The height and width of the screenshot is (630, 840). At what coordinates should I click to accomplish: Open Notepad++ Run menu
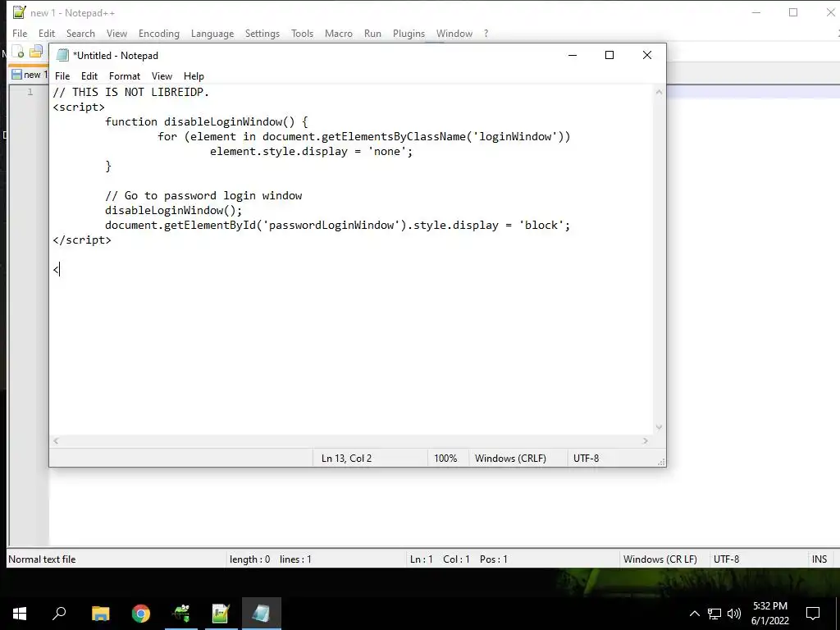pyautogui.click(x=372, y=33)
